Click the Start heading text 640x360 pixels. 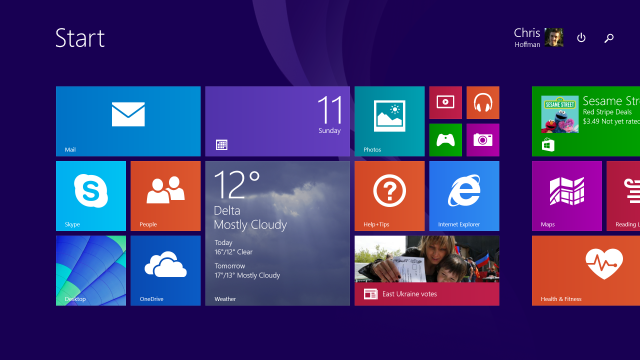(80, 38)
